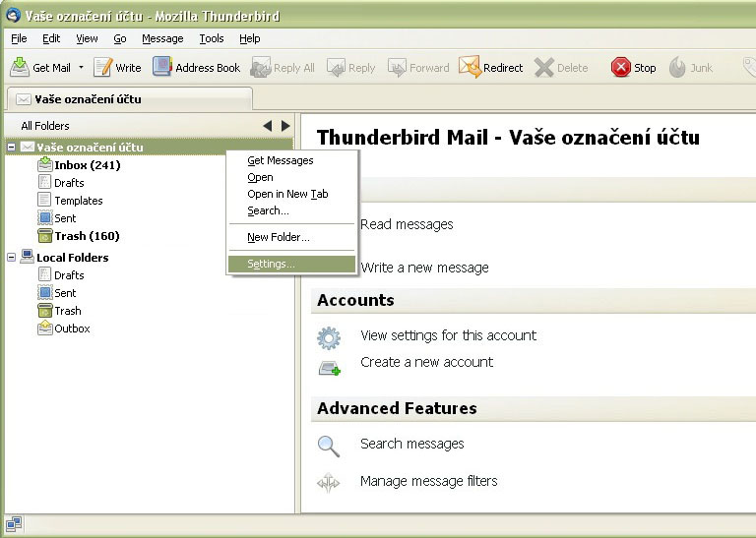The height and width of the screenshot is (538, 756).
Task: Open the View menu
Action: tap(87, 38)
